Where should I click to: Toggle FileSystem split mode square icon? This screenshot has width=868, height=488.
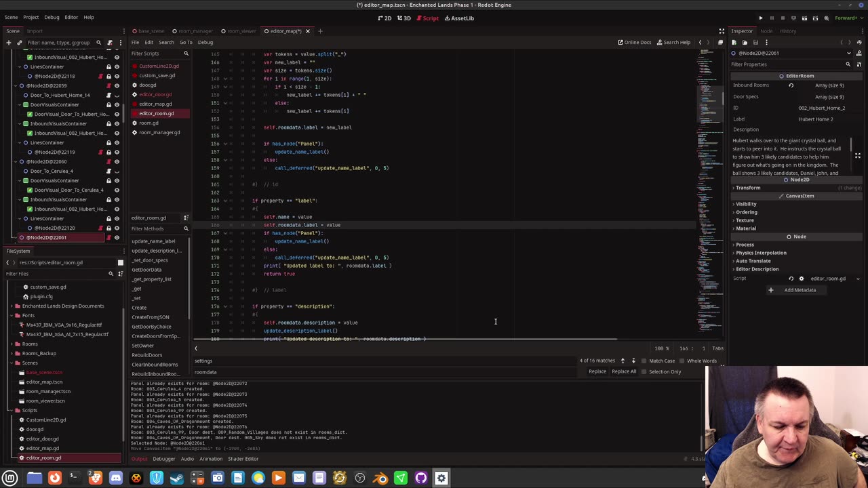tap(121, 262)
